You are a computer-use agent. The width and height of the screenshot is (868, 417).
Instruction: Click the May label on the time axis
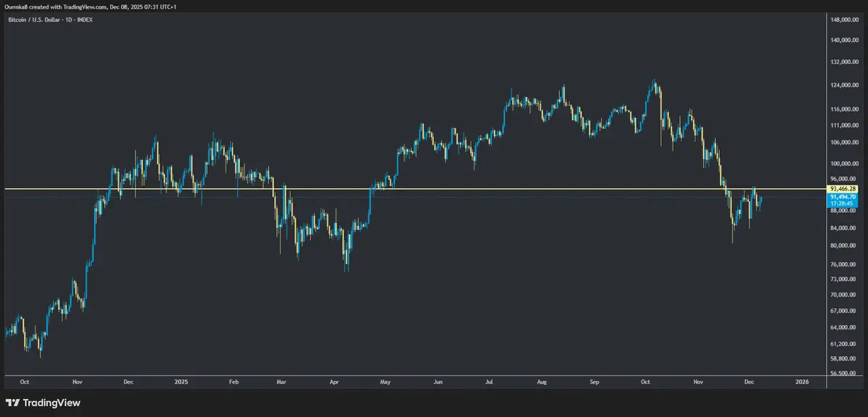click(x=386, y=381)
